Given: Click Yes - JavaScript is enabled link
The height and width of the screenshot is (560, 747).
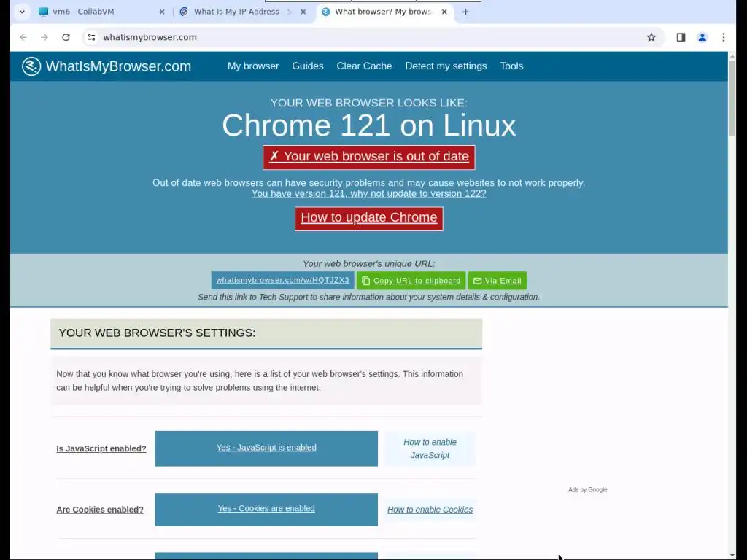Looking at the screenshot, I should 266,448.
